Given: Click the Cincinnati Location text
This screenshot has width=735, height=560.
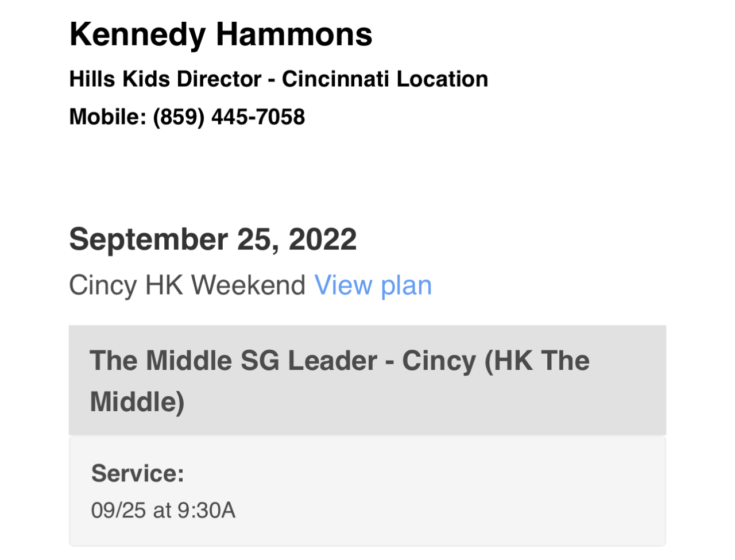Looking at the screenshot, I should point(385,79).
